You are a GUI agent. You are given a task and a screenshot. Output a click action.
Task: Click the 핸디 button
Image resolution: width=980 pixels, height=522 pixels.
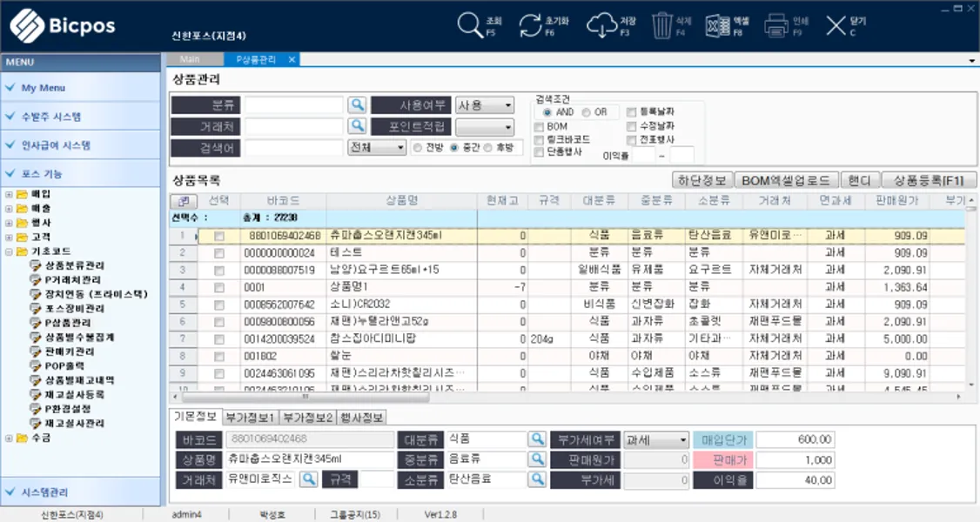pos(859,180)
